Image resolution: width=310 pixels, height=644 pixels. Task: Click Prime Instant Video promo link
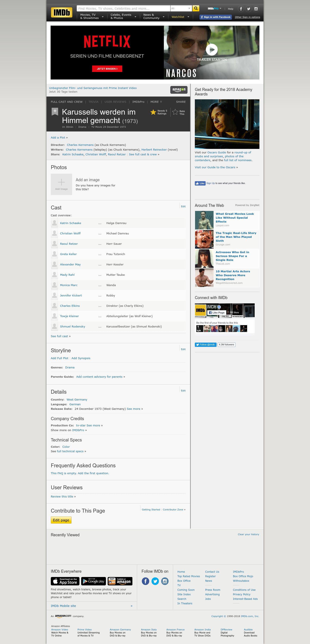tap(93, 88)
